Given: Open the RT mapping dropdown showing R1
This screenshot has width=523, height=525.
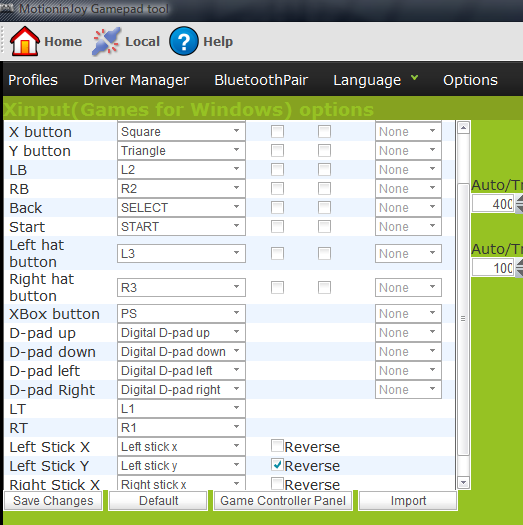Looking at the screenshot, I should point(181,428).
